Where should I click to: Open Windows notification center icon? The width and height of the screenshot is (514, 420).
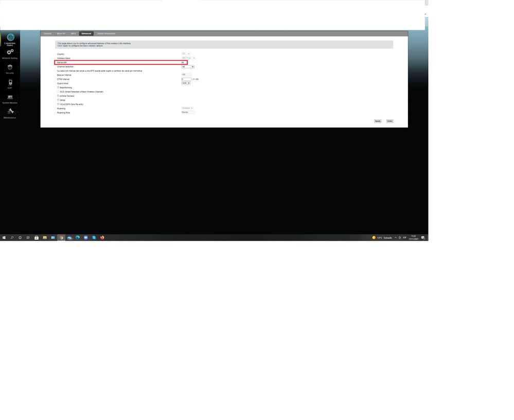click(x=423, y=238)
